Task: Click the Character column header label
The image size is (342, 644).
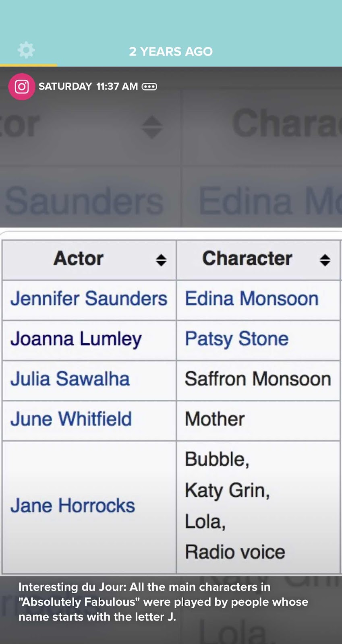Action: (247, 258)
